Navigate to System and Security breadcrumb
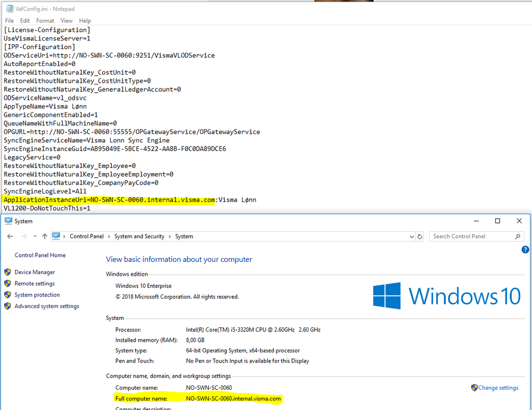The height and width of the screenshot is (410, 532). (x=139, y=236)
